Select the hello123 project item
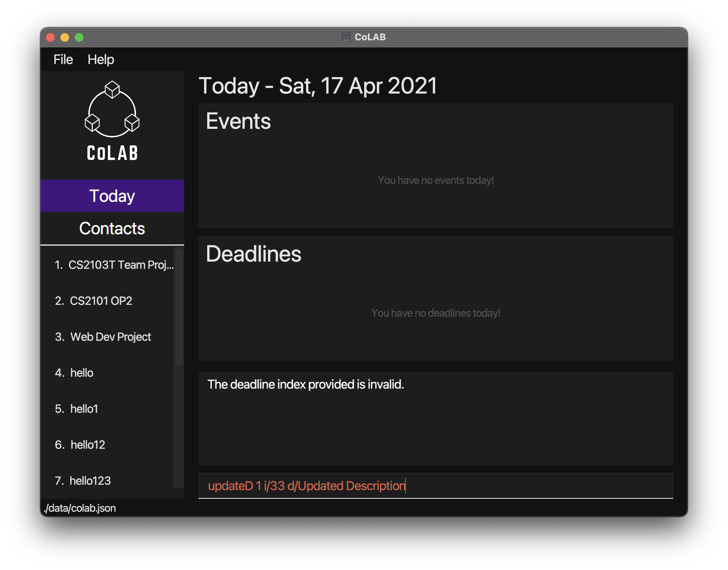Image resolution: width=728 pixels, height=570 pixels. tap(90, 481)
